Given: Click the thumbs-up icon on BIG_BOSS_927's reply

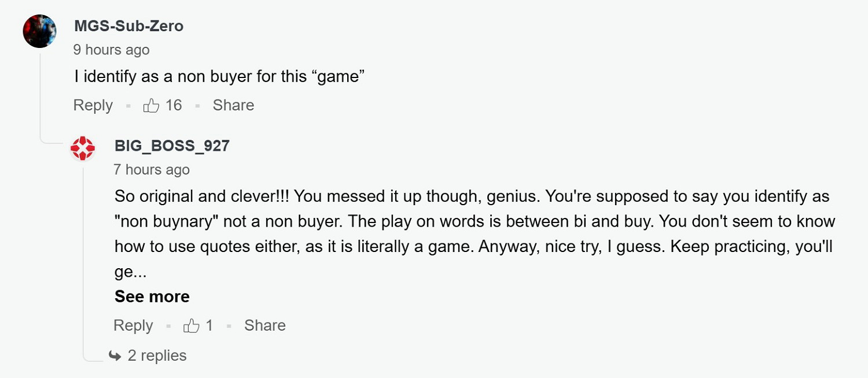Looking at the screenshot, I should tap(192, 326).
